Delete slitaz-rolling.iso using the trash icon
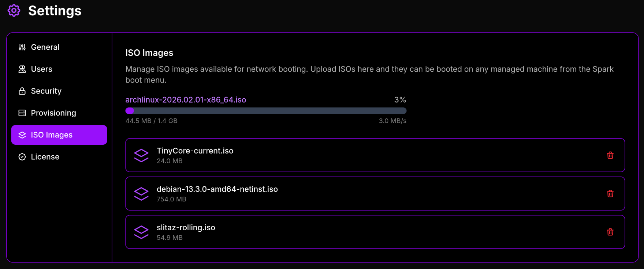 [610, 232]
